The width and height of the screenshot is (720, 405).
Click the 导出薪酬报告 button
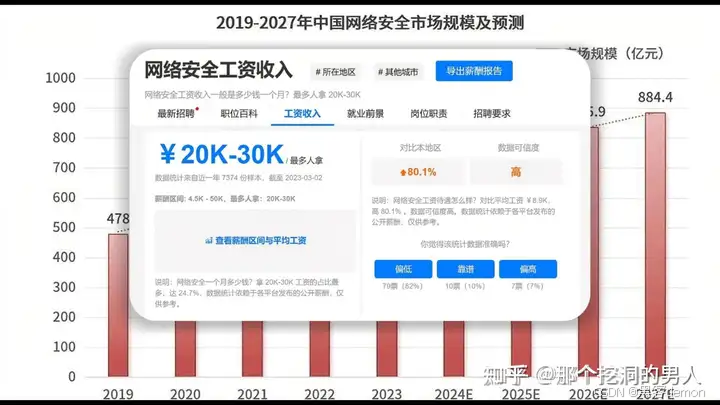(474, 71)
